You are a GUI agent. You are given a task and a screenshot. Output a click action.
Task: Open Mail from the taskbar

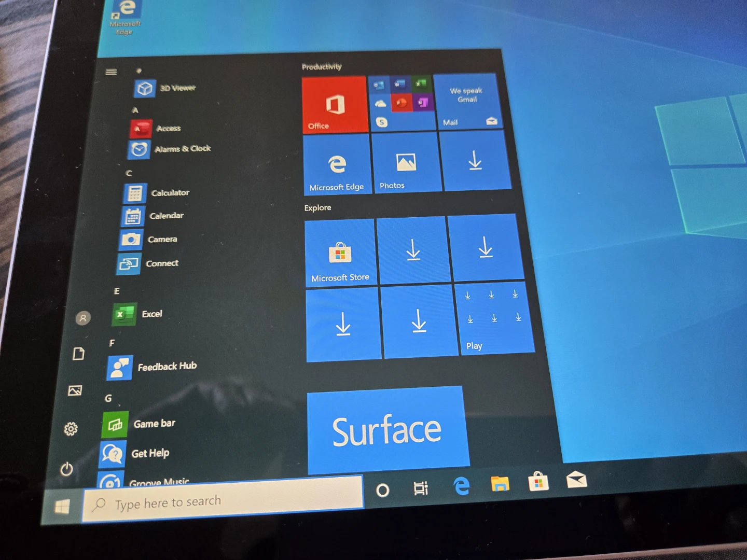tap(576, 480)
